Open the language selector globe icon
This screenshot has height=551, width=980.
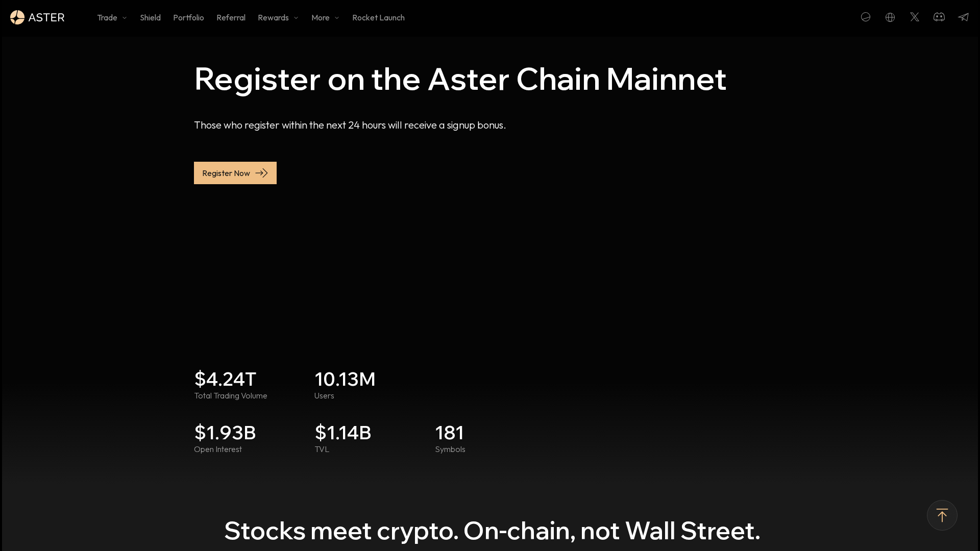coord(890,17)
